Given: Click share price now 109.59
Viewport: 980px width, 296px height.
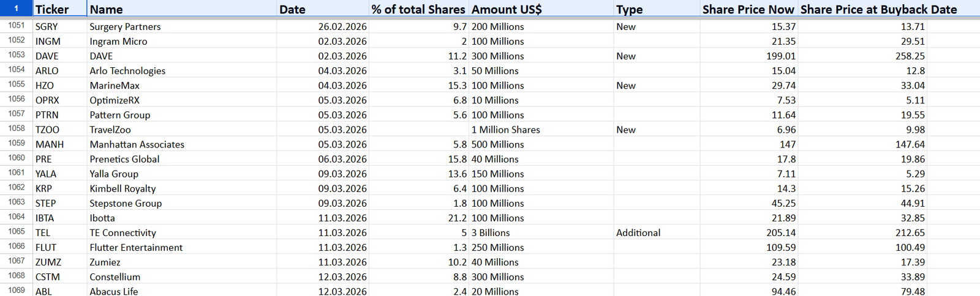Looking at the screenshot, I should [749, 247].
